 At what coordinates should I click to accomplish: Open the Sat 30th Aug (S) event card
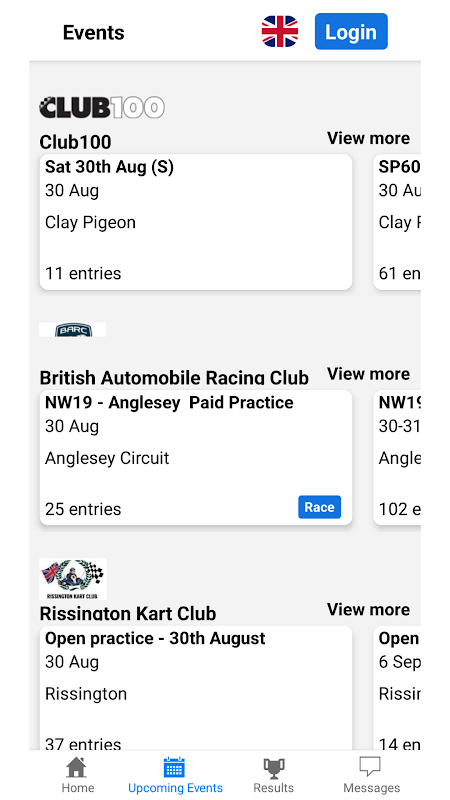click(196, 222)
